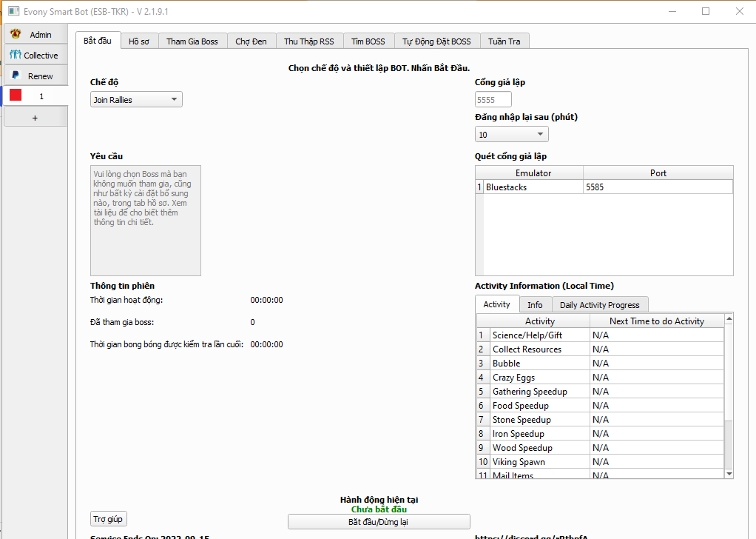
Task: Open the Collective people icon
Action: (15, 56)
